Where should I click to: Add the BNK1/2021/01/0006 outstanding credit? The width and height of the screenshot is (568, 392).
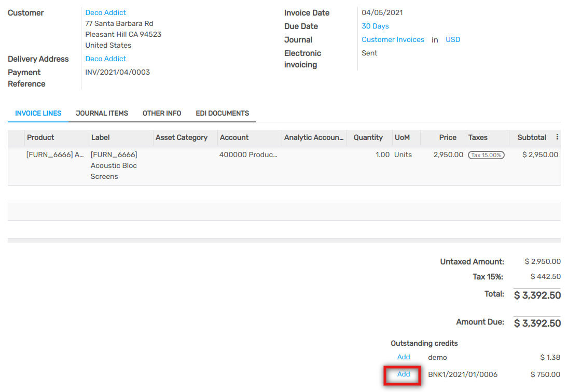pyautogui.click(x=404, y=374)
